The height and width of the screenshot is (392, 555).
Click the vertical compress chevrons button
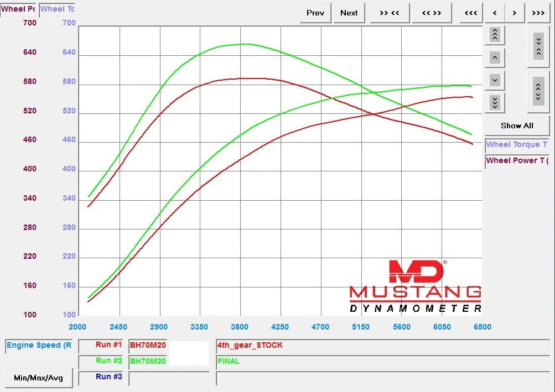(538, 45)
